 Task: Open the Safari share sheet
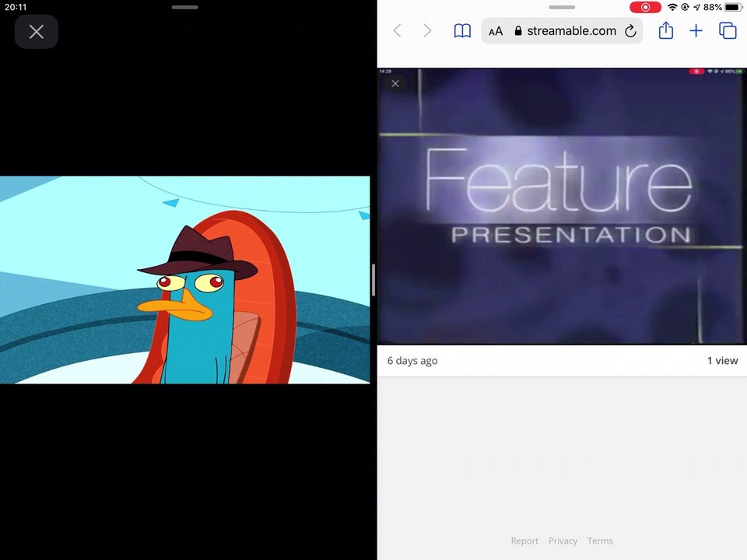tap(665, 30)
